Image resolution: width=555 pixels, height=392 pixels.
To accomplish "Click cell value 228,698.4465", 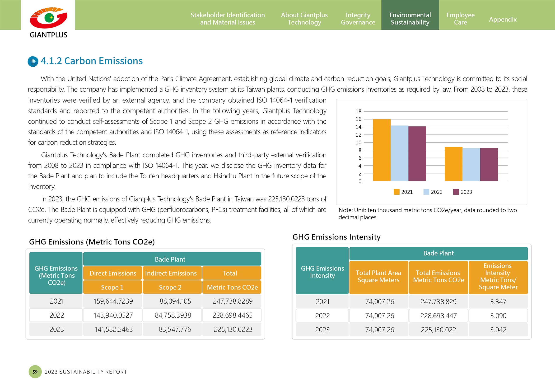I will pos(232,315).
